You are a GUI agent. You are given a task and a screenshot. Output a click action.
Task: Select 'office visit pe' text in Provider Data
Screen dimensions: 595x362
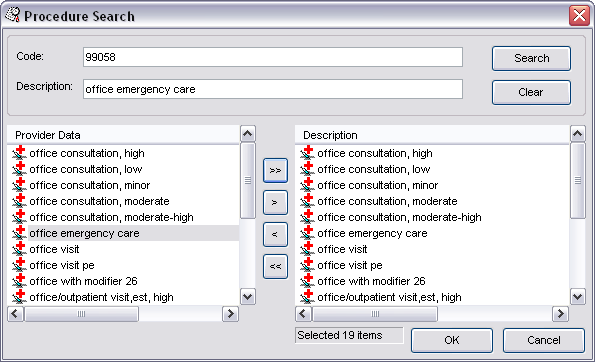(x=62, y=265)
